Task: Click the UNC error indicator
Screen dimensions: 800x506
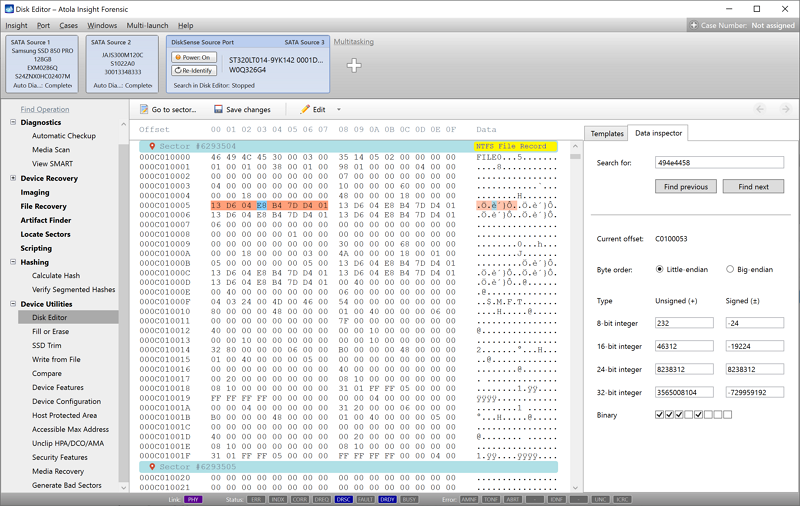Action: [x=601, y=499]
